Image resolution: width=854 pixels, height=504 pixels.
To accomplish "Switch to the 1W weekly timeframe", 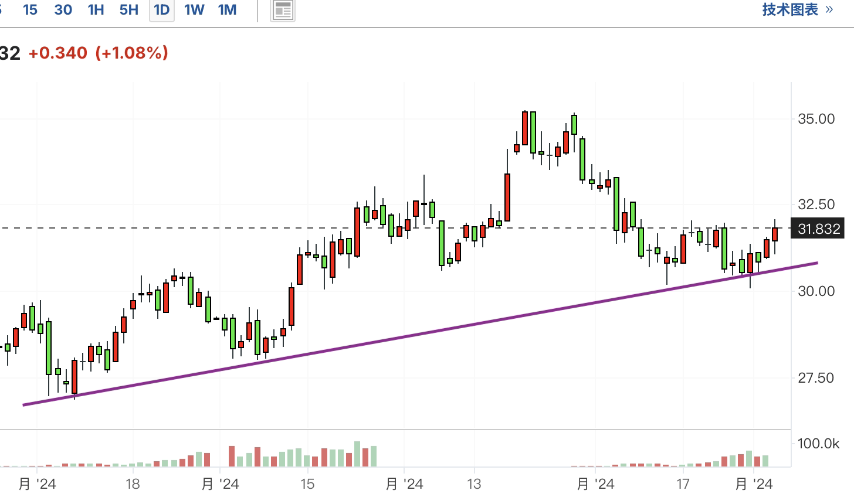I will point(194,10).
